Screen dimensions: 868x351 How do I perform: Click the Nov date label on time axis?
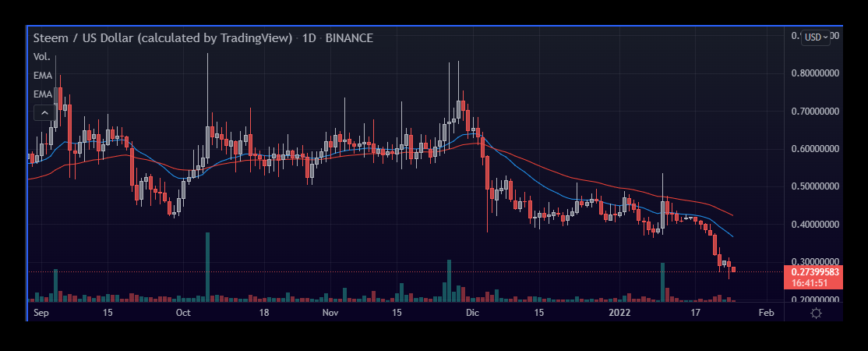[330, 313]
